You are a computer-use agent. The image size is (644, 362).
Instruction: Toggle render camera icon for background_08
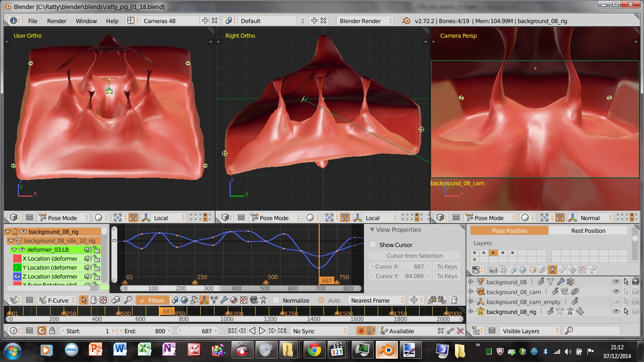(x=636, y=282)
